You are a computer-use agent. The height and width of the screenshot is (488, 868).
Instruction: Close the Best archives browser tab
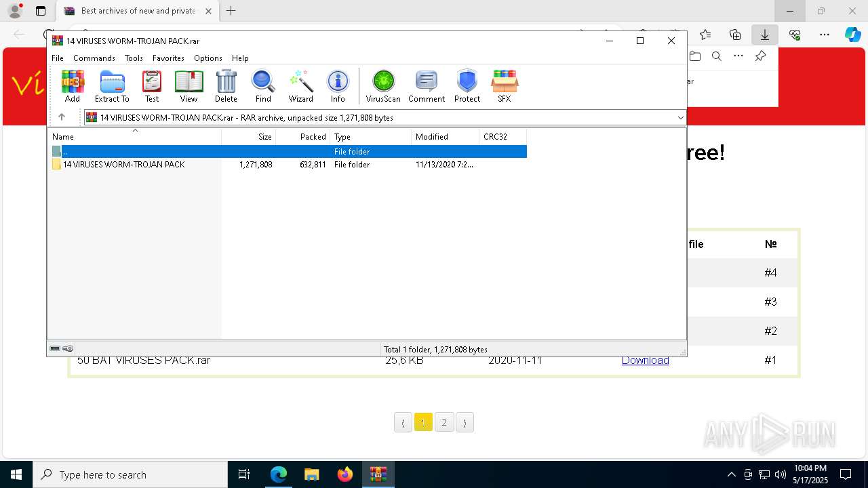pos(208,11)
